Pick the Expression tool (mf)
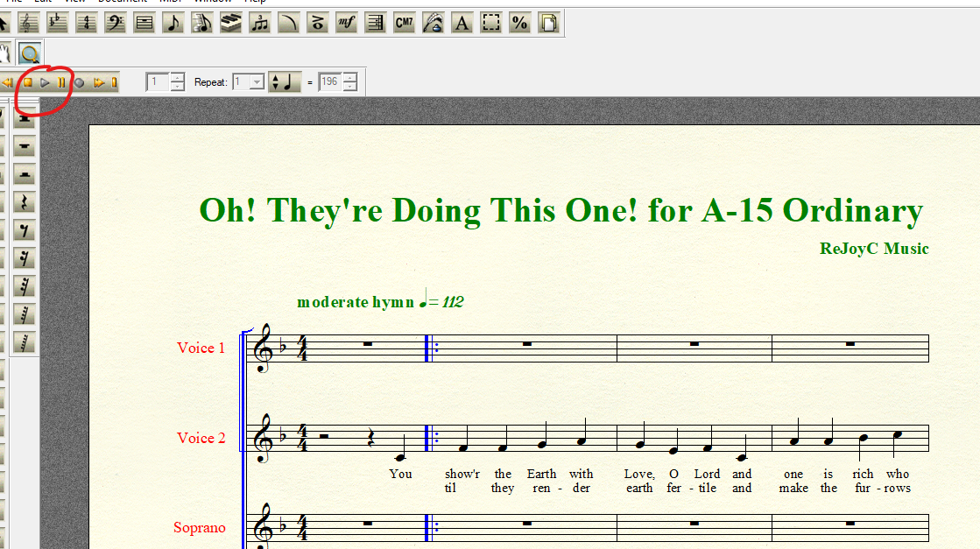Viewport: 980px width, 549px height. [x=346, y=24]
